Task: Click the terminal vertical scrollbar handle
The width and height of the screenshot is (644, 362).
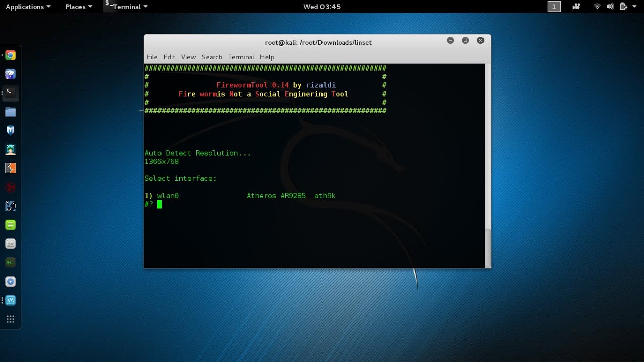Action: pyautogui.click(x=487, y=247)
